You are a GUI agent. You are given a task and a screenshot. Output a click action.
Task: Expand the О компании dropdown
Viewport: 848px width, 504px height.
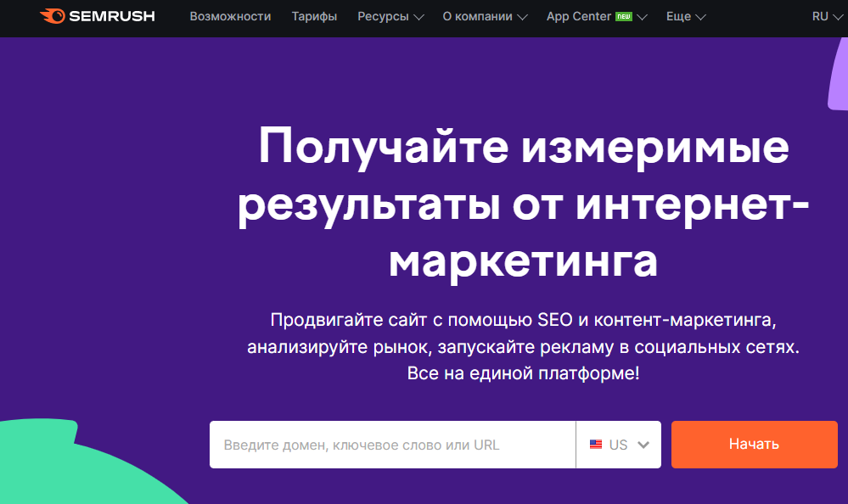tap(485, 17)
